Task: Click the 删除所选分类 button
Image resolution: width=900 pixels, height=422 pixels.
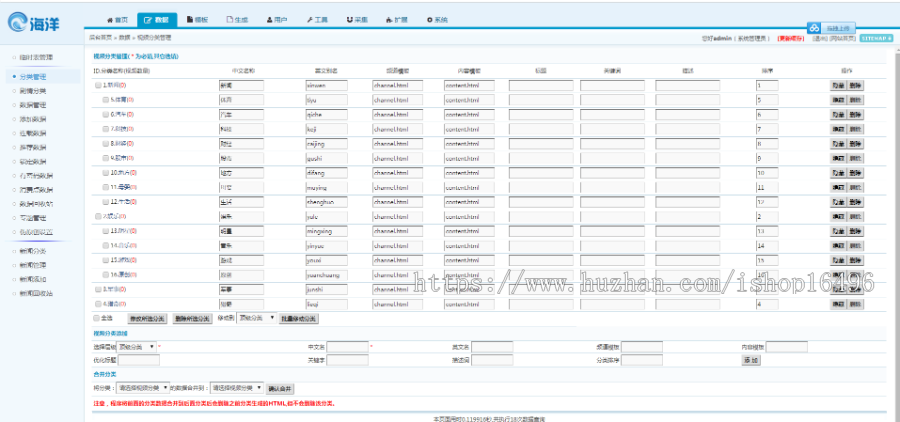Action: pyautogui.click(x=192, y=318)
